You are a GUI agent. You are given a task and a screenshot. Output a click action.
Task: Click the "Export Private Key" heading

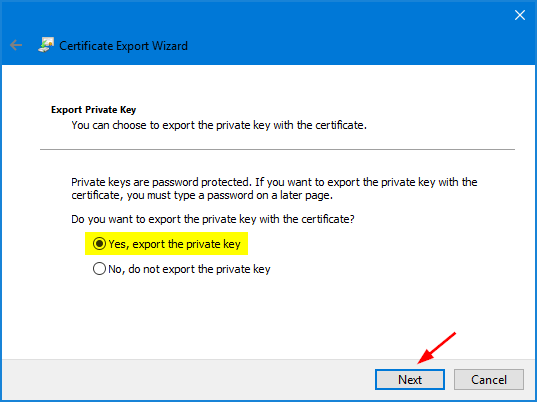[x=93, y=110]
